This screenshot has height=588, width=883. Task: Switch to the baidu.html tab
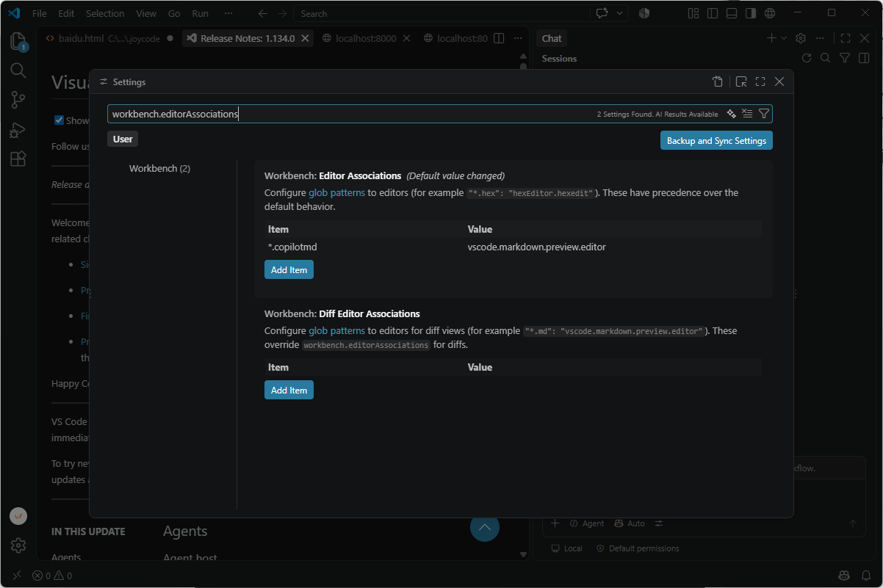[x=109, y=38]
